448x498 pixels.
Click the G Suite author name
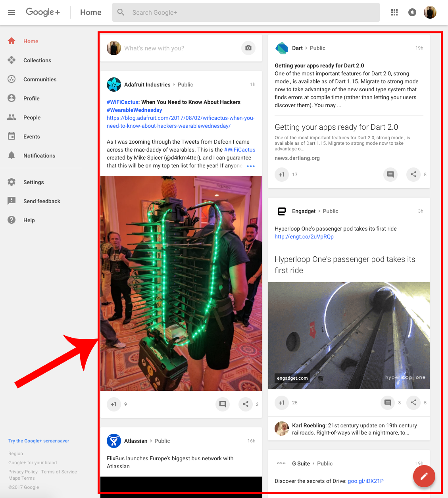(x=301, y=463)
